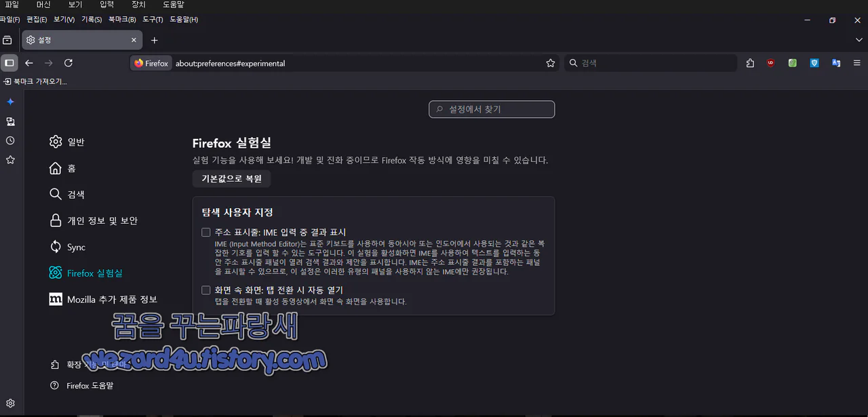
Task: Open the Sync settings category
Action: click(x=68, y=247)
